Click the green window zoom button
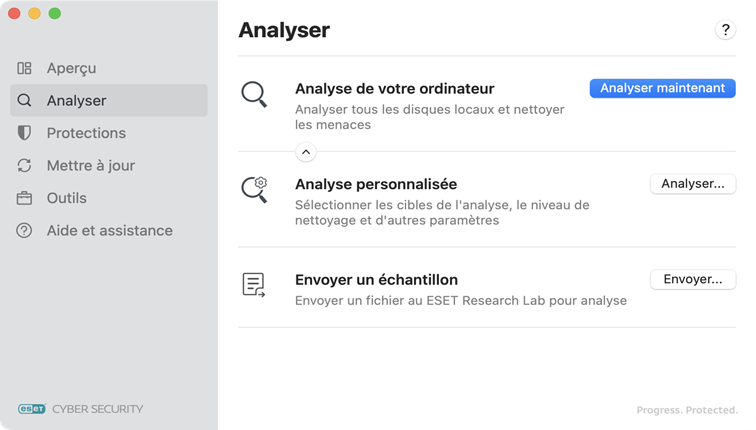Viewport: 756px width, 430px height. pyautogui.click(x=55, y=14)
